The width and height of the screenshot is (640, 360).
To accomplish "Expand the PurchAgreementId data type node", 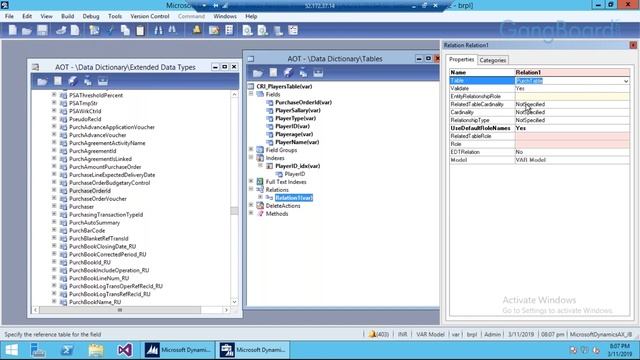I will pyautogui.click(x=54, y=151).
